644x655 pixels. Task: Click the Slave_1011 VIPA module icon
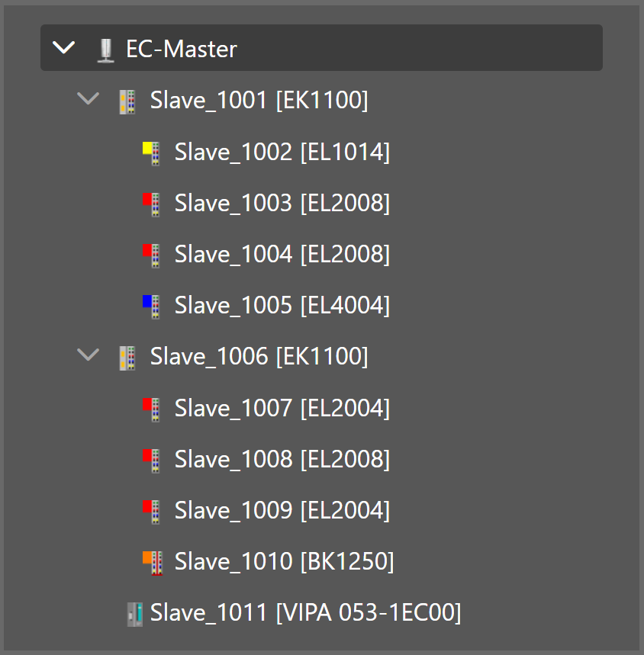point(134,613)
